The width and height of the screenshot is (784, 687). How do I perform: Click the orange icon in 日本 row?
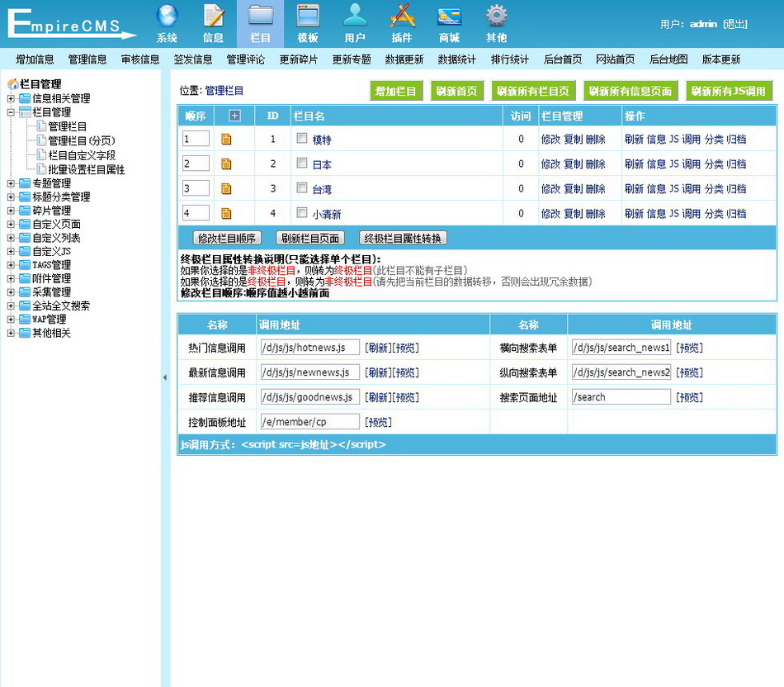point(226,163)
